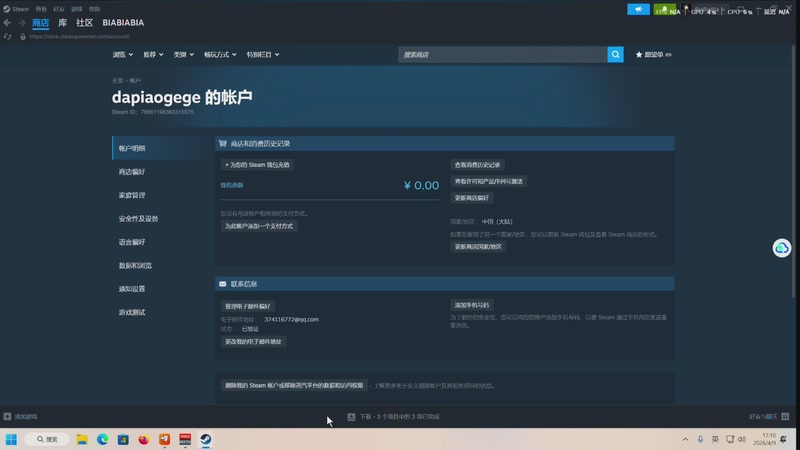Click the view licenses and product key activations button
Image resolution: width=800 pixels, height=450 pixels.
pyautogui.click(x=489, y=181)
